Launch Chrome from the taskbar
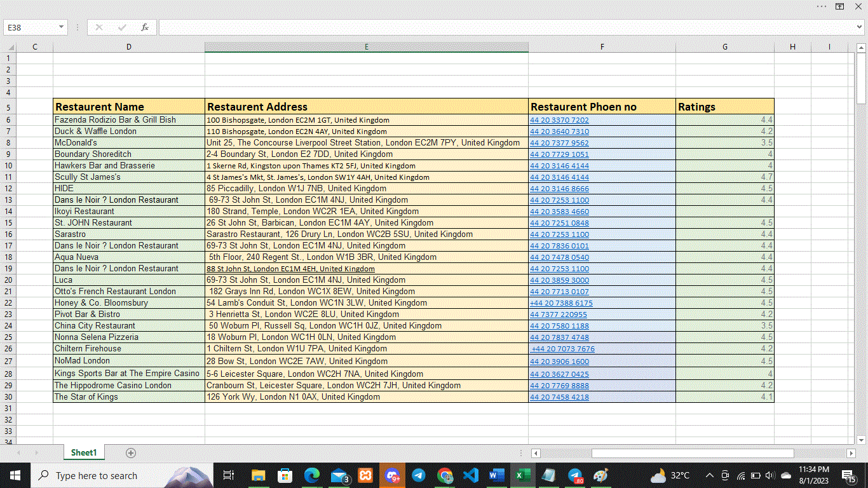868x488 pixels. click(444, 475)
